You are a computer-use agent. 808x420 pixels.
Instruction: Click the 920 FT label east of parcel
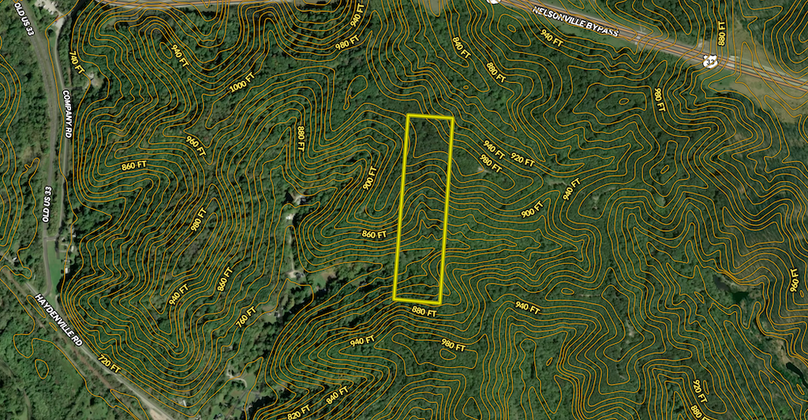click(x=522, y=160)
